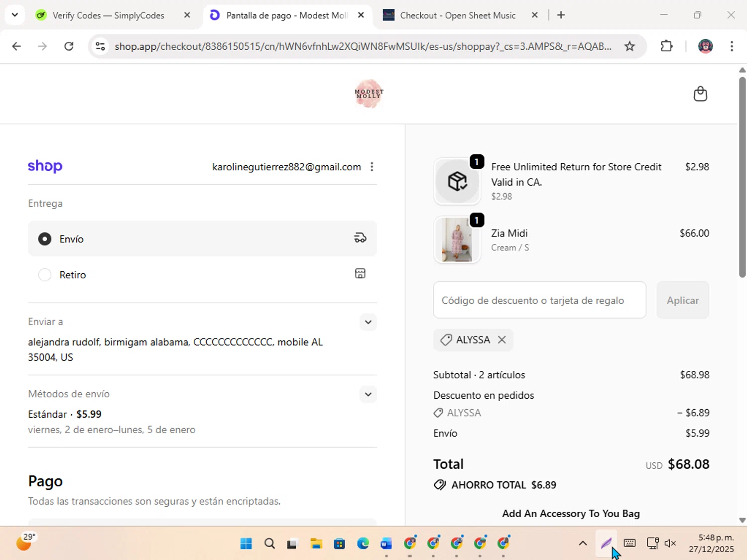This screenshot has height=560, width=747.
Task: Click the Total amount $68.08
Action: [x=688, y=464]
